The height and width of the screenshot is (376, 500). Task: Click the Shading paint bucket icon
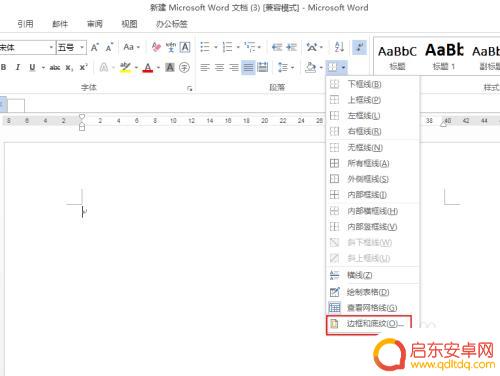(310, 68)
